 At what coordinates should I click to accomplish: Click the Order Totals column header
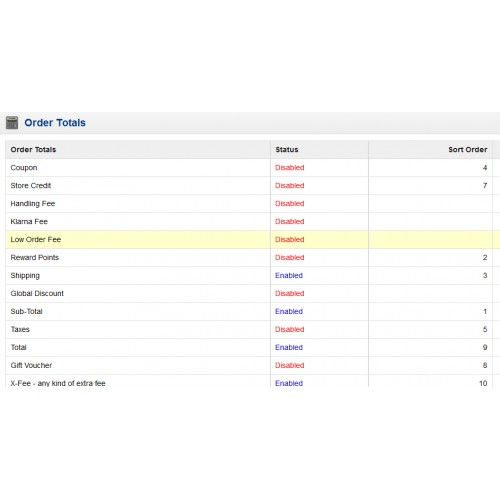click(x=33, y=150)
